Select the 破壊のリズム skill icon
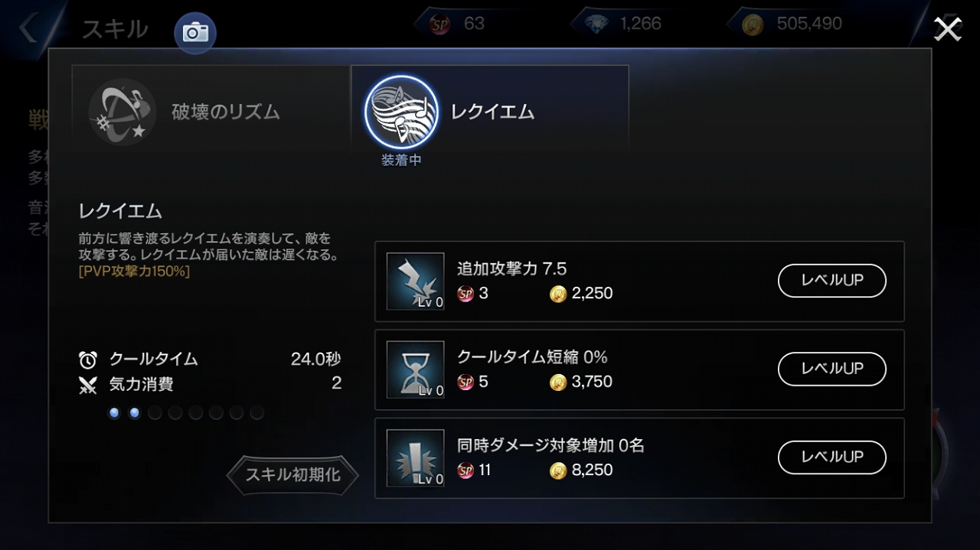Viewport: 980px width, 550px height. [x=122, y=112]
